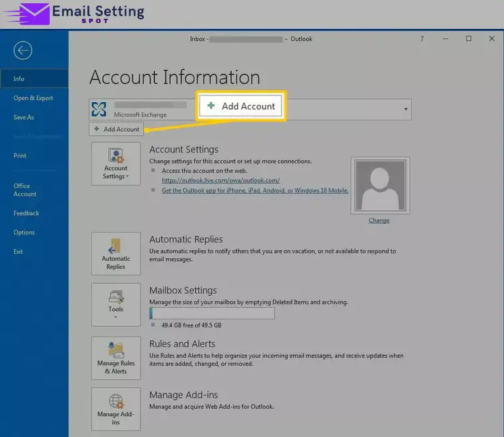Screen dimensions: 504x437
Task: Open Manage Rules & Alerts
Action: tap(116, 358)
